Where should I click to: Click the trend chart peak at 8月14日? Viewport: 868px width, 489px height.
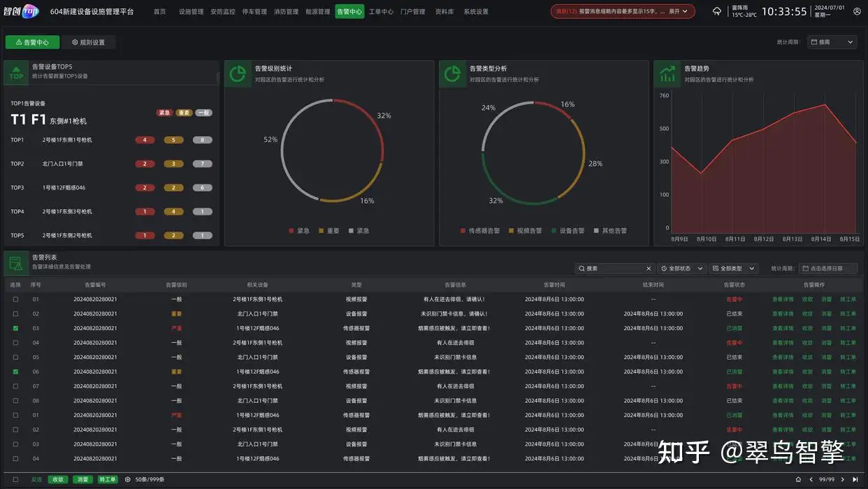tap(825, 105)
